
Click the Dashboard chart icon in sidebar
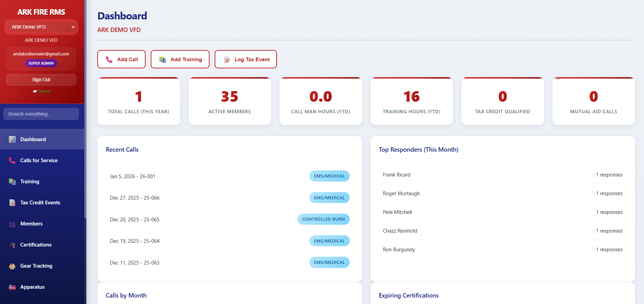coord(12,139)
